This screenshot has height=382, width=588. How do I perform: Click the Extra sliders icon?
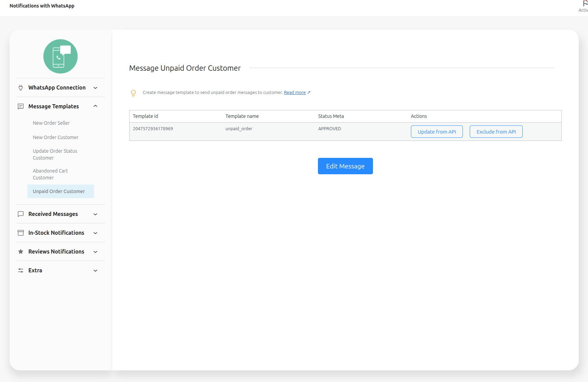(21, 271)
